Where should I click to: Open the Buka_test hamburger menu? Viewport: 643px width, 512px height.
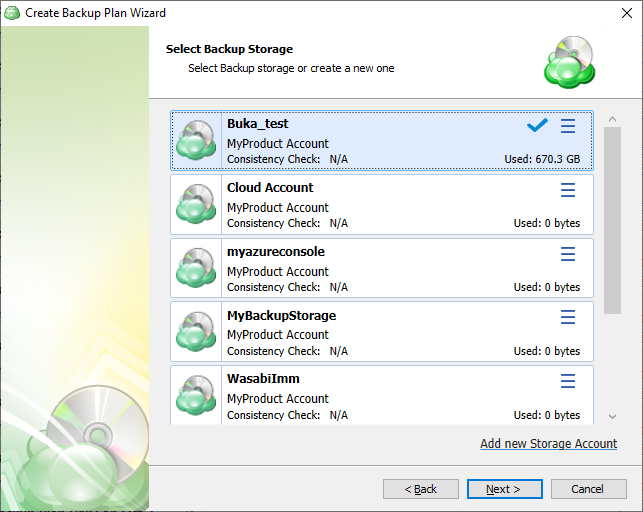(x=568, y=126)
